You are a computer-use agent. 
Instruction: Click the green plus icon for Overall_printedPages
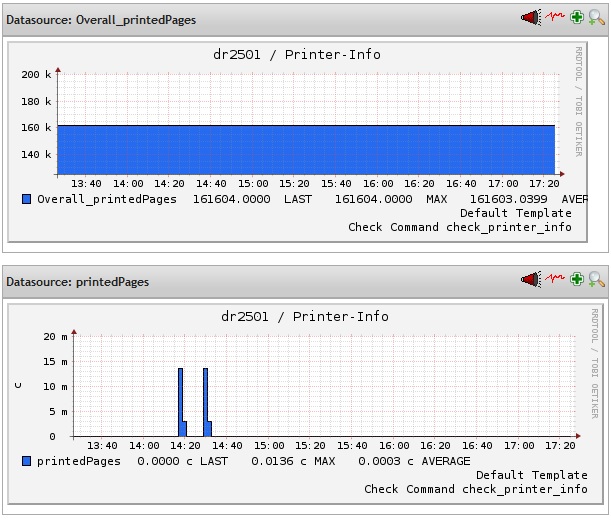click(577, 18)
